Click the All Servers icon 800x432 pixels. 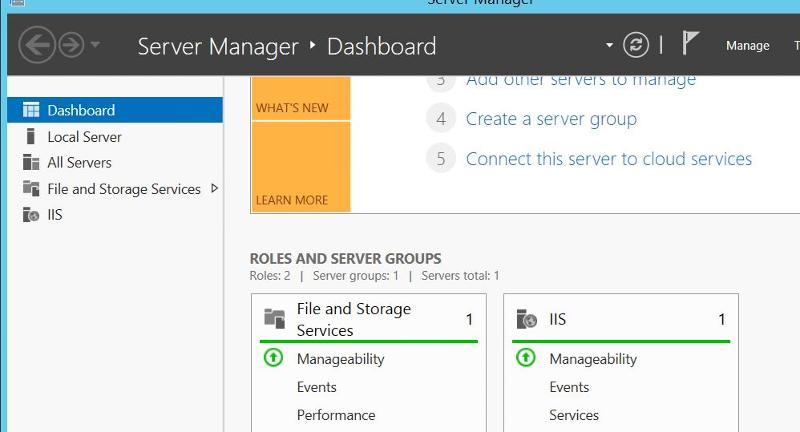coord(31,162)
